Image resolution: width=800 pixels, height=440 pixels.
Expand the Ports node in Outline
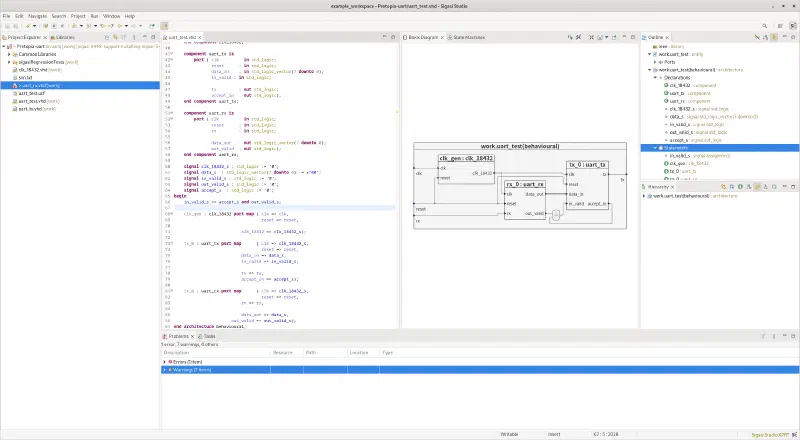point(655,62)
